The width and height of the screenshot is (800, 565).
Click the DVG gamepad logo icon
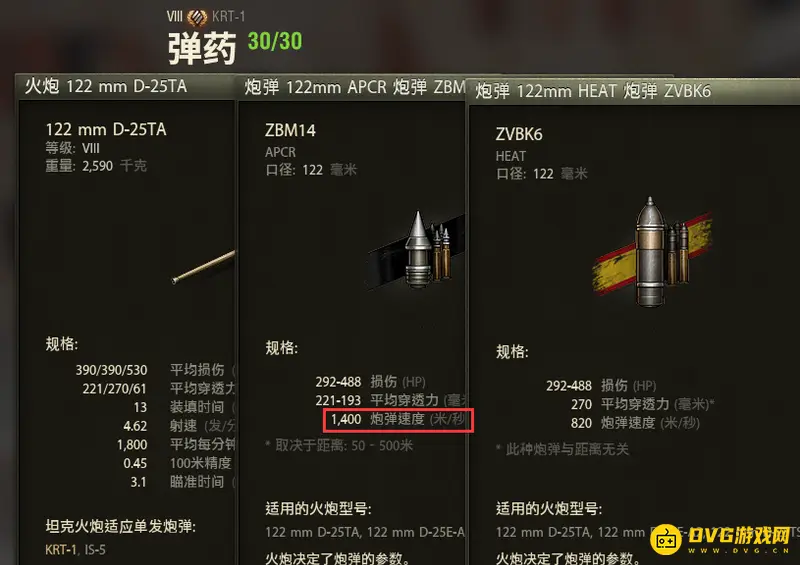click(x=666, y=539)
